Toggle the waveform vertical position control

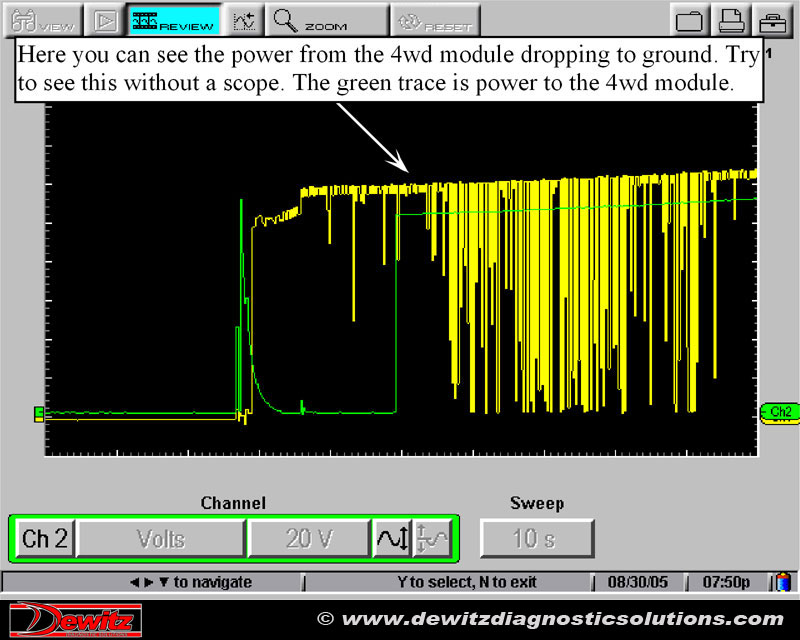391,539
